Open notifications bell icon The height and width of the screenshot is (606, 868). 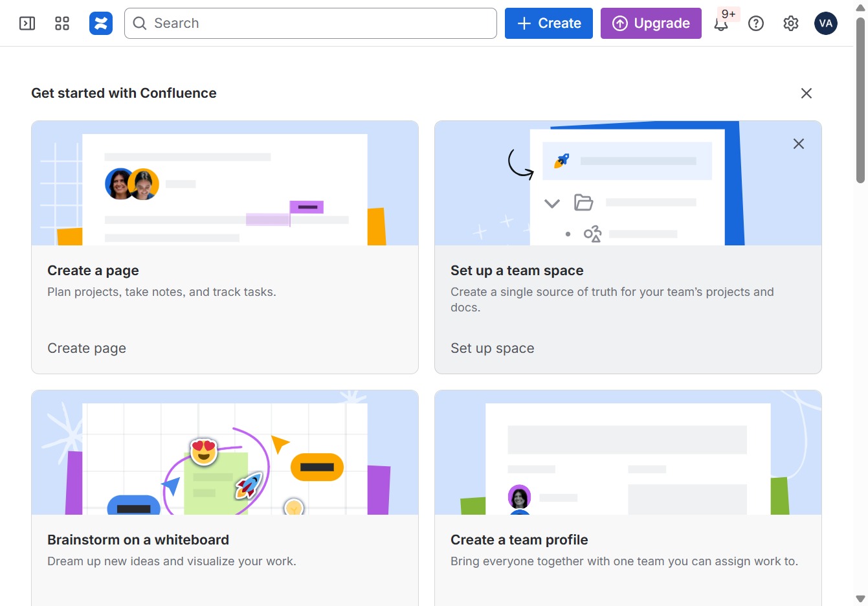(721, 24)
